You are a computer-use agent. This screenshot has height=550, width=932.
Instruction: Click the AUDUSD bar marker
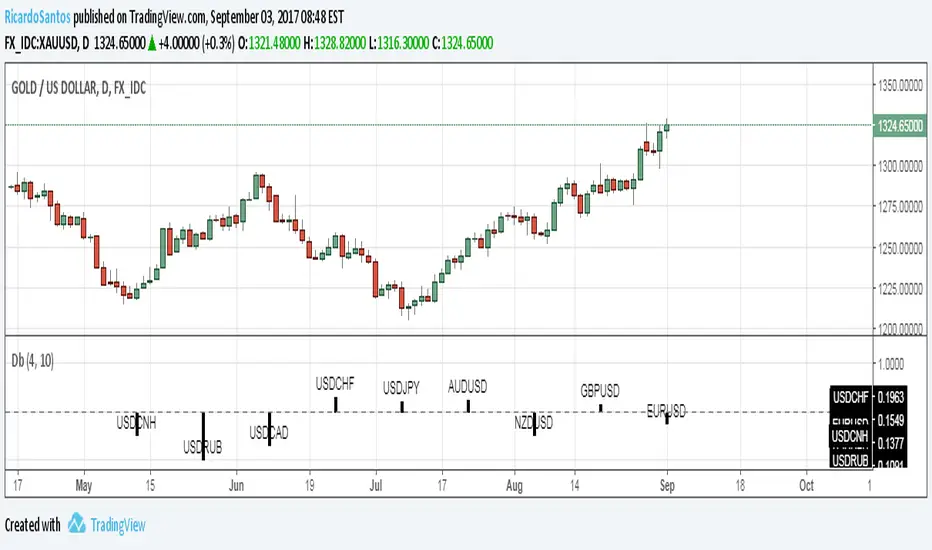(x=468, y=405)
